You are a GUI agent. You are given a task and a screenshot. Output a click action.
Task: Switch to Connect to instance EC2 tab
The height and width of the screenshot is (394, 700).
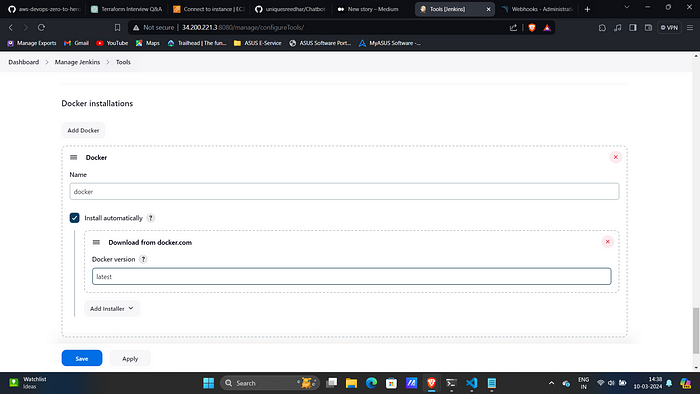tap(209, 9)
